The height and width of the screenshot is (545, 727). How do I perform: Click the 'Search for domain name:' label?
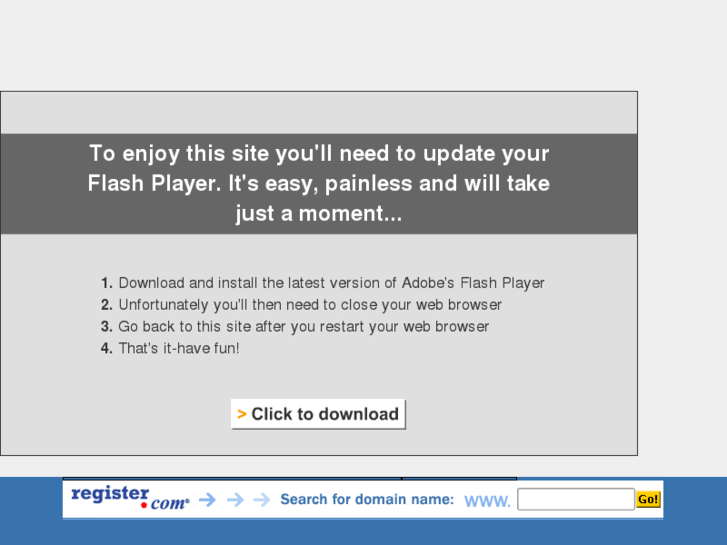[367, 499]
